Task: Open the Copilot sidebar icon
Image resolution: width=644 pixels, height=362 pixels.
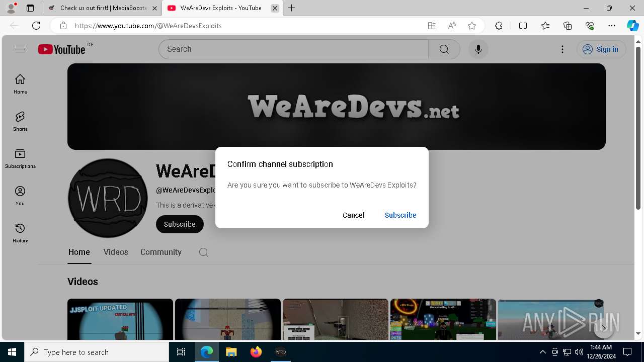Action: coord(632,26)
